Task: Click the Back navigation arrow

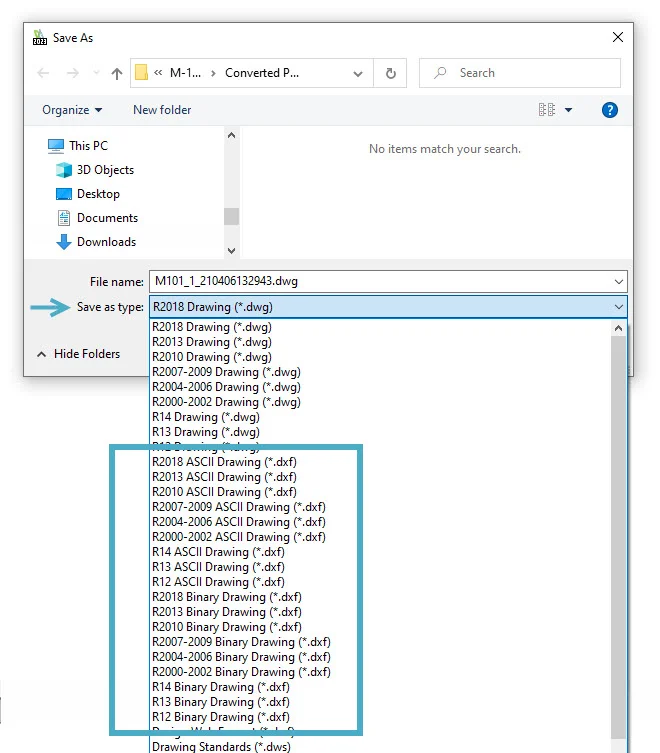Action: pos(43,73)
